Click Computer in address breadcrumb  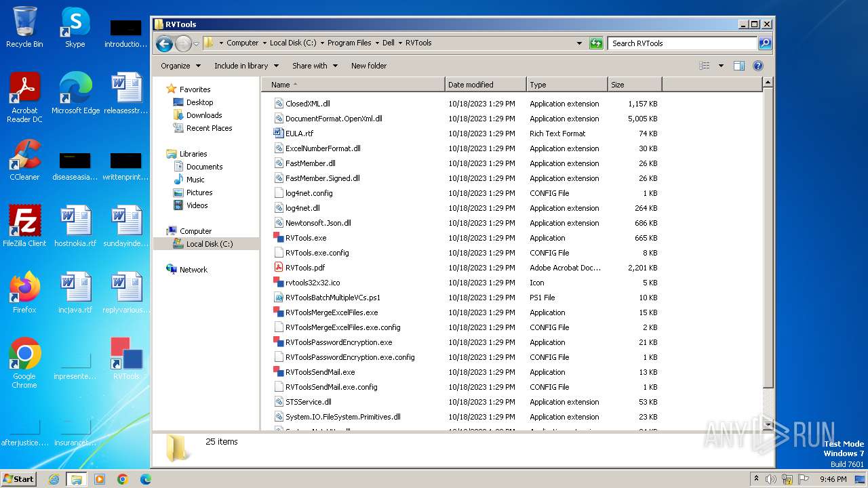tap(242, 43)
